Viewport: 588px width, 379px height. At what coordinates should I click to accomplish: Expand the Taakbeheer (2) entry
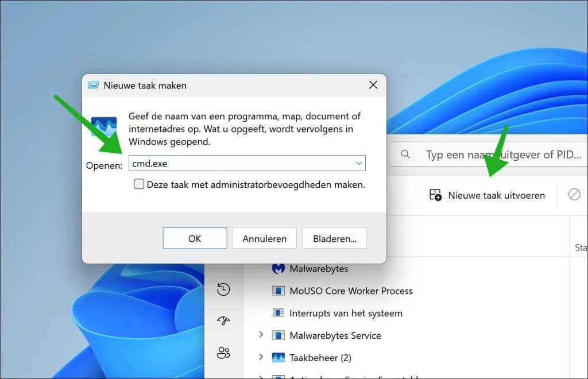point(261,357)
